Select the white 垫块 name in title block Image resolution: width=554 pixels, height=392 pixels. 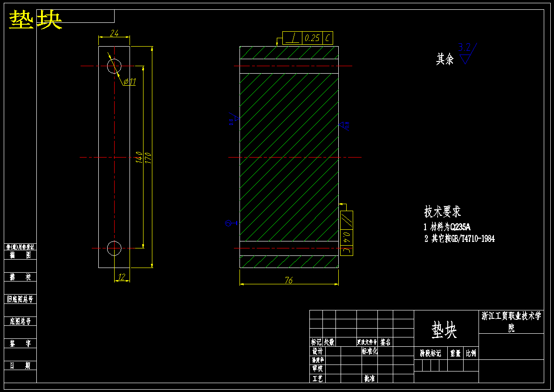pos(444,330)
